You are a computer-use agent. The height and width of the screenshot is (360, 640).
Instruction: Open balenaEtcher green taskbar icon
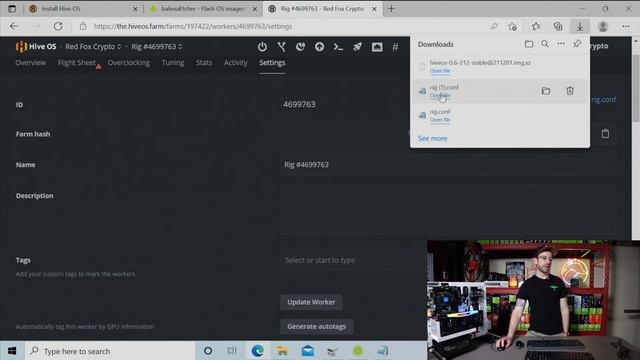click(x=358, y=351)
